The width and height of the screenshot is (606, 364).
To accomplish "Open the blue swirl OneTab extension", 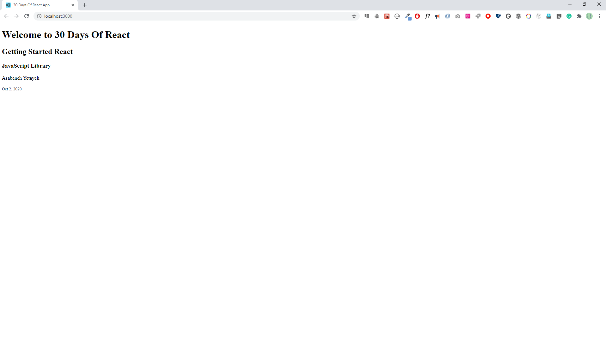I will tap(447, 16).
